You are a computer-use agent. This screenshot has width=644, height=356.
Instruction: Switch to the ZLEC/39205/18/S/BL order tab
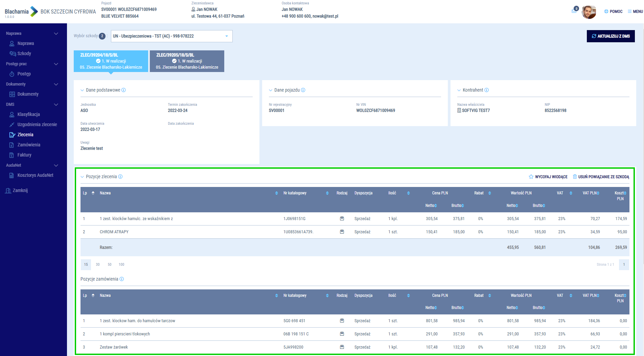pos(187,61)
